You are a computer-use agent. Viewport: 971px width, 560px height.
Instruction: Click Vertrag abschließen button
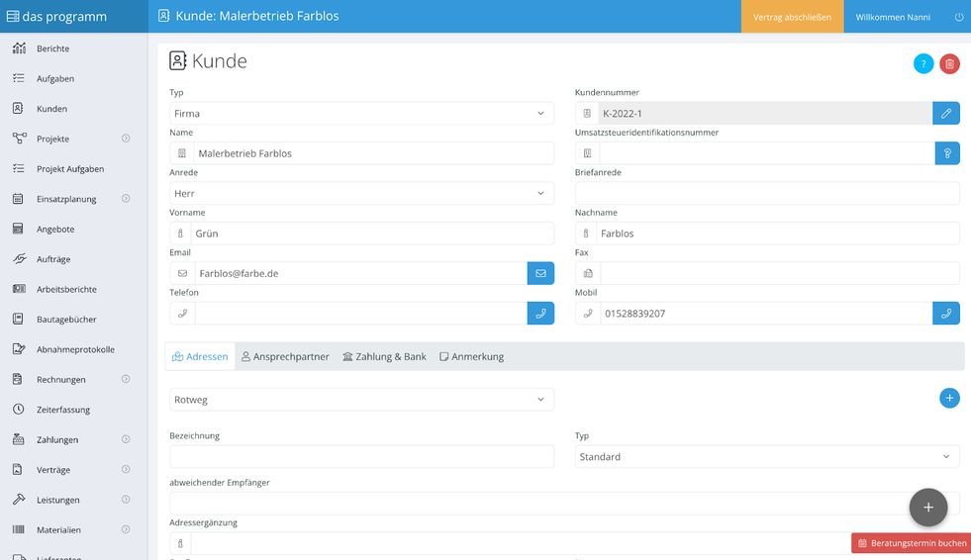pyautogui.click(x=792, y=17)
